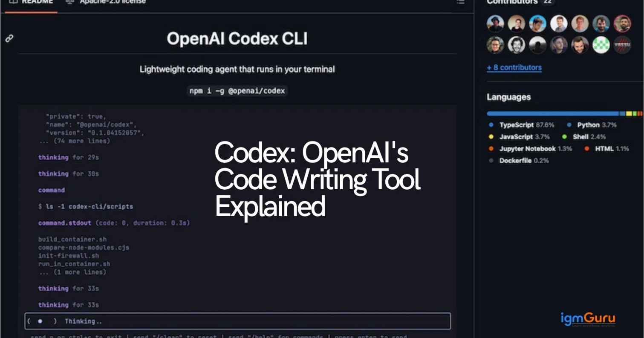Click the blue TypeScript segment of the languages bar

[x=553, y=114]
